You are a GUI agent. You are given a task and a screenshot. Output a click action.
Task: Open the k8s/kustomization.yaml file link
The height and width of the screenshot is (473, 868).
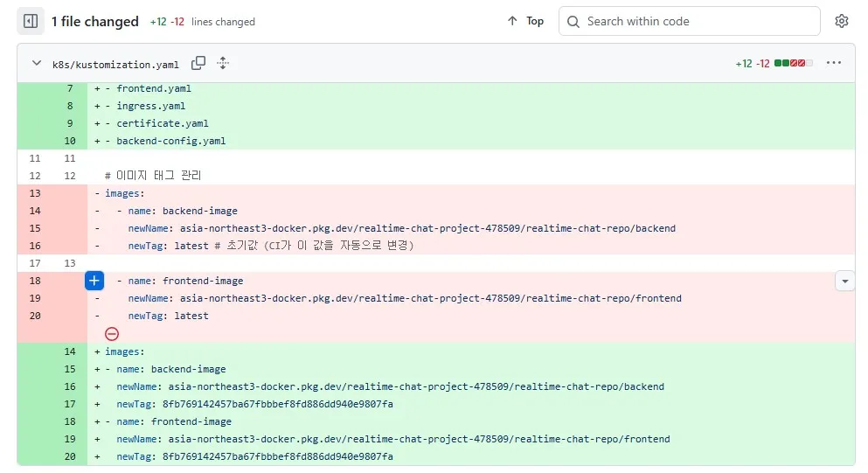115,64
